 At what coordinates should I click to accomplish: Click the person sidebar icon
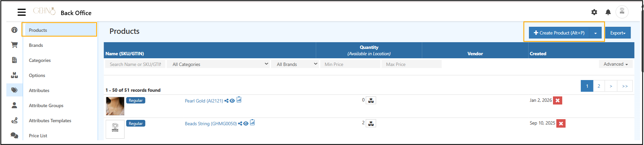14,105
